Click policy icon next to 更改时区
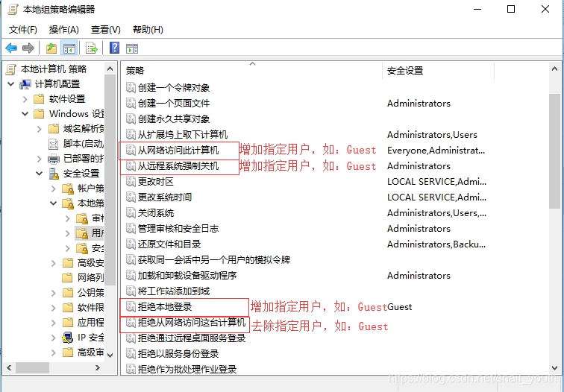Screen dimensions: 564x392 131,181
